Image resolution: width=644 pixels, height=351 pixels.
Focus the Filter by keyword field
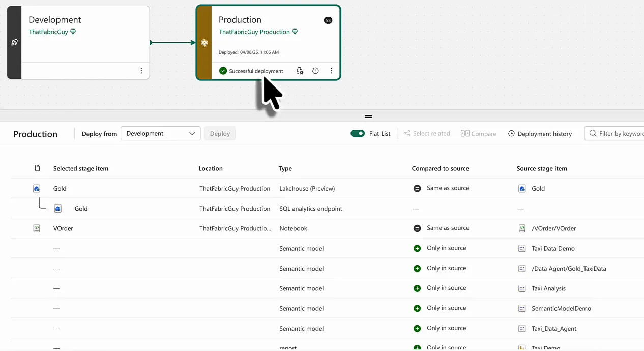(x=614, y=134)
